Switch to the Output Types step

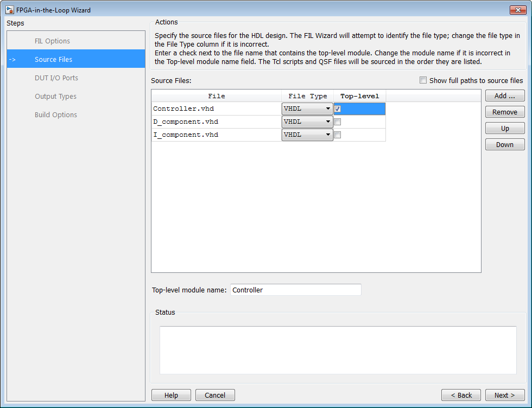pos(55,97)
